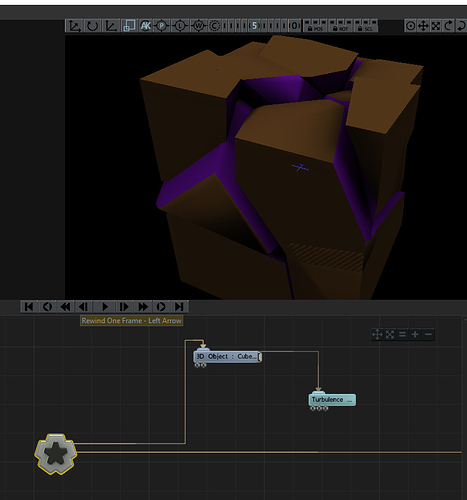Select the Turbulence node
The width and height of the screenshot is (467, 500).
tap(332, 400)
